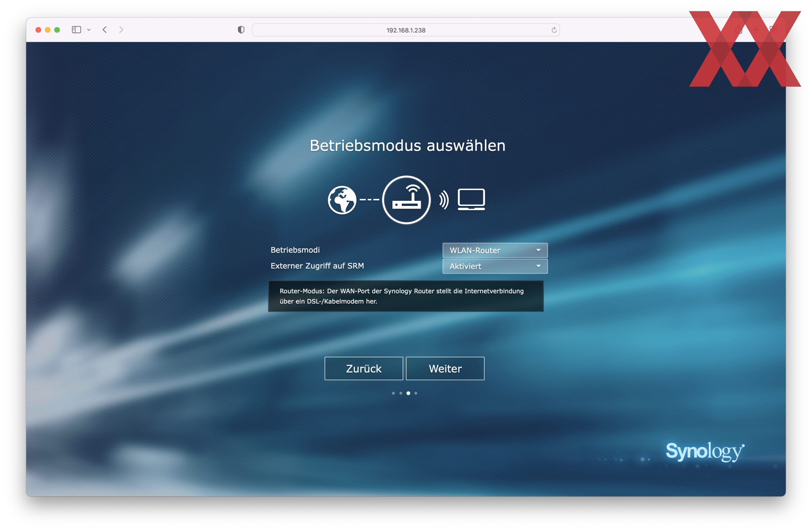Click the green fullscreen window button
This screenshot has width=812, height=531.
coord(57,30)
